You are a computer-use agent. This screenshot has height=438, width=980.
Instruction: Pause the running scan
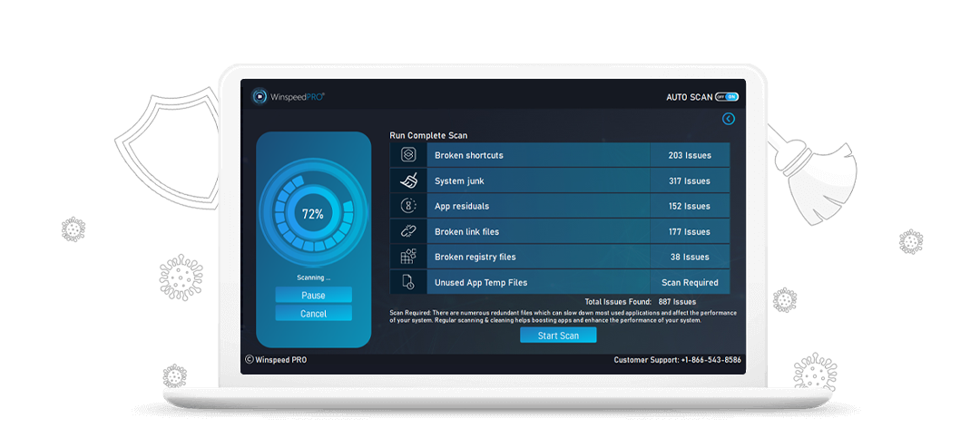(313, 295)
